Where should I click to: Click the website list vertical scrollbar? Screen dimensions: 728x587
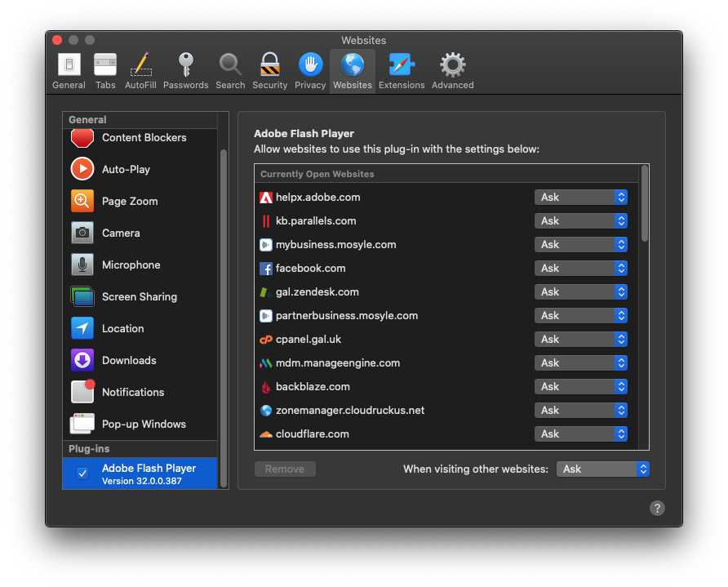[645, 203]
